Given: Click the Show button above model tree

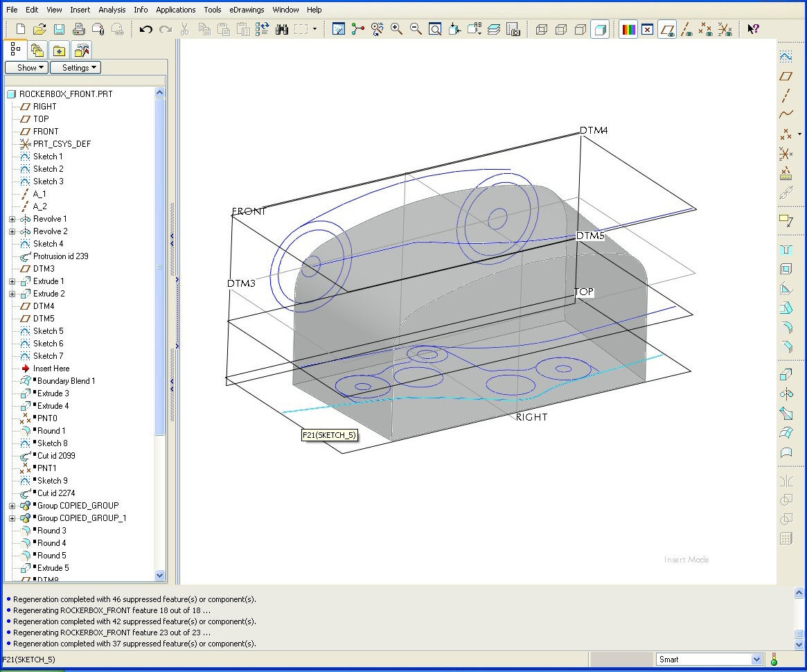Looking at the screenshot, I should point(26,67).
